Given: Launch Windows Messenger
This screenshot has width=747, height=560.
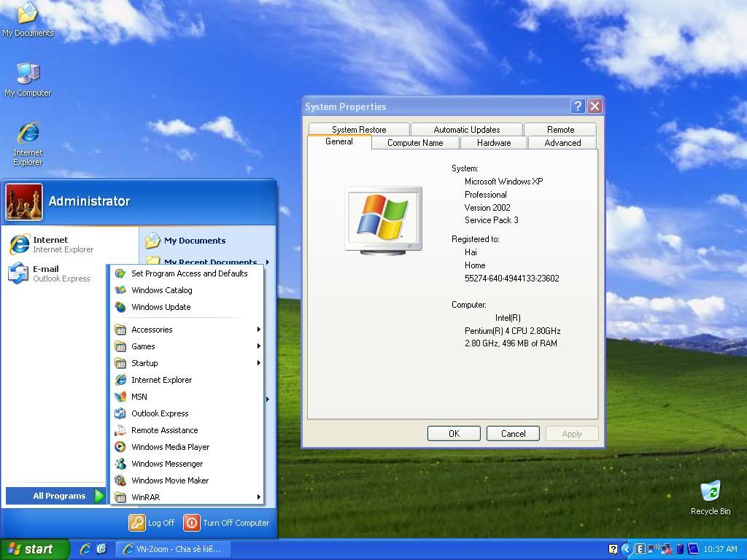Looking at the screenshot, I should click(x=187, y=464).
